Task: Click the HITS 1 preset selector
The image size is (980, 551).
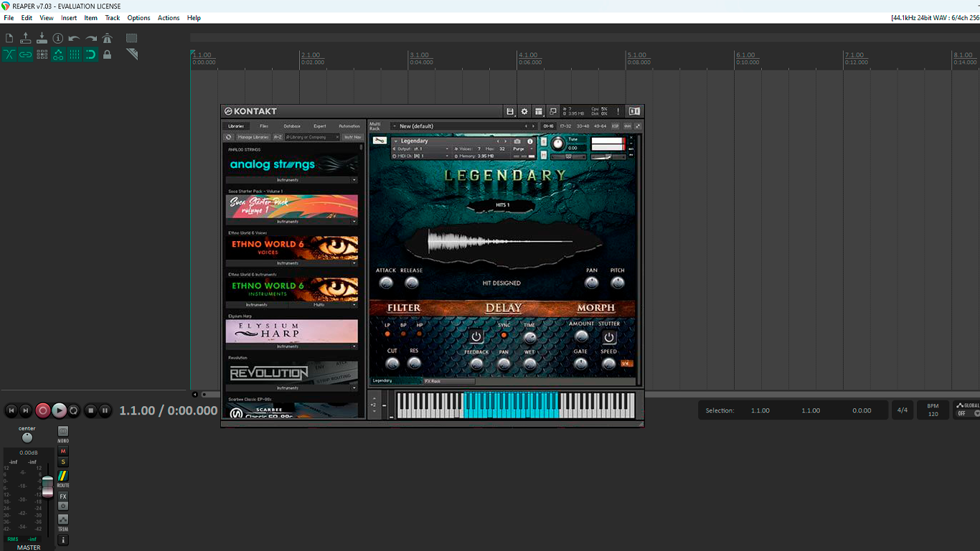Action: [x=503, y=205]
